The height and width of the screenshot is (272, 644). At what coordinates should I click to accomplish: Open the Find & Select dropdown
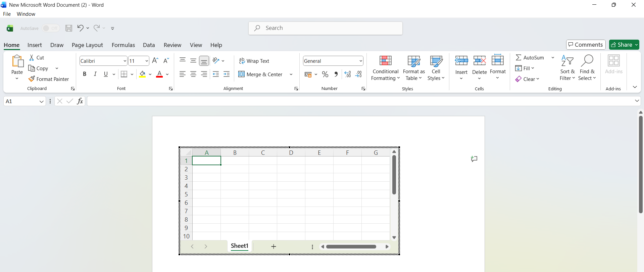coord(587,68)
